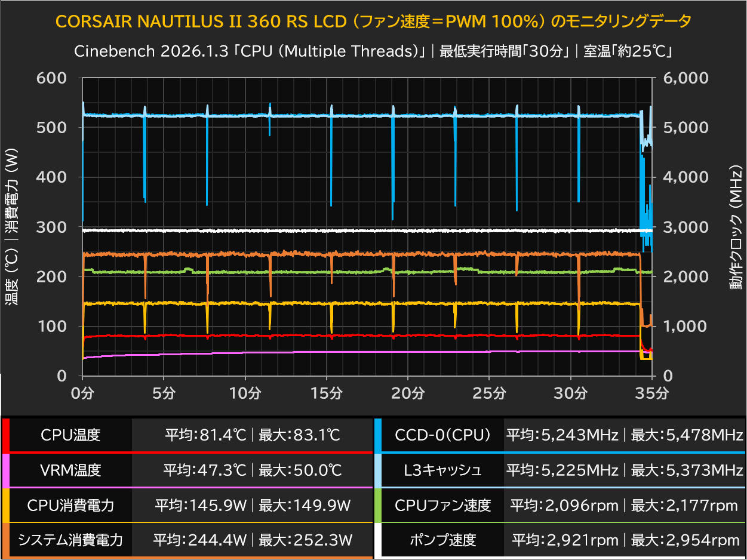The image size is (747, 560).
Task: Click the 30分 time axis label
Action: coord(571,393)
